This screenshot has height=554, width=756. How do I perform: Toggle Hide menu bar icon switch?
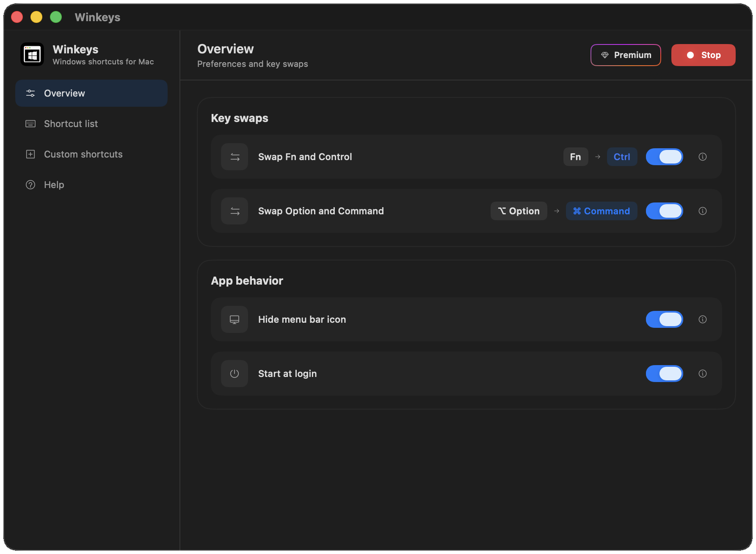665,319
